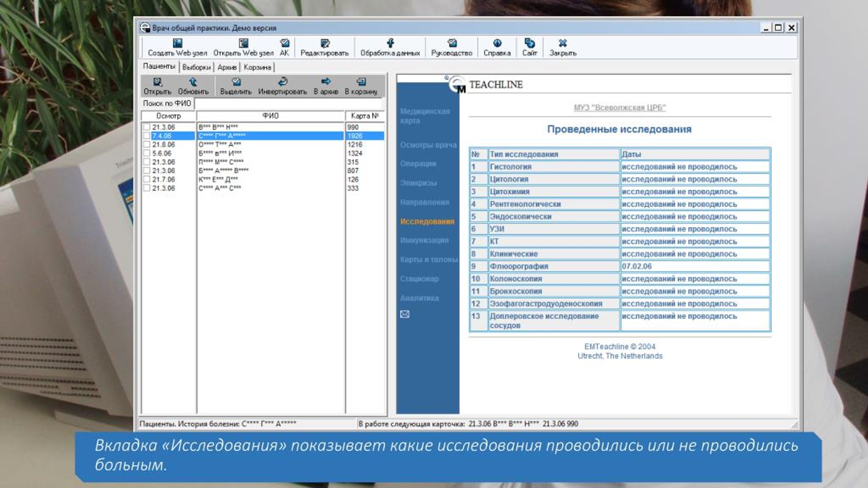Click the envelope icon in blue sidebar
The height and width of the screenshot is (488, 868).
coord(405,314)
